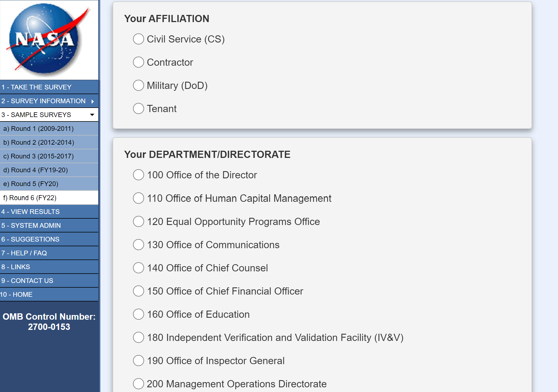Open the Contact Us page

pyautogui.click(x=27, y=281)
